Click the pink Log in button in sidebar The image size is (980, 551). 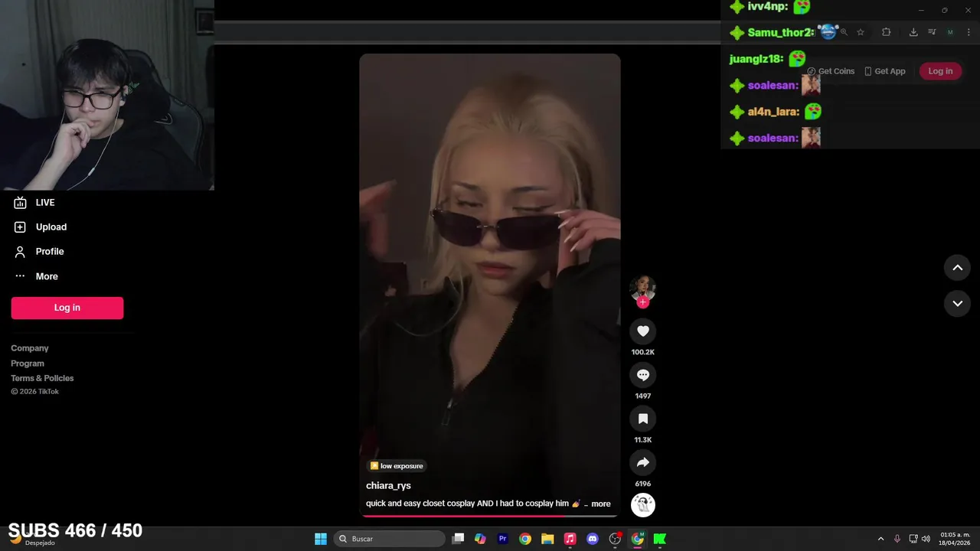pyautogui.click(x=67, y=308)
